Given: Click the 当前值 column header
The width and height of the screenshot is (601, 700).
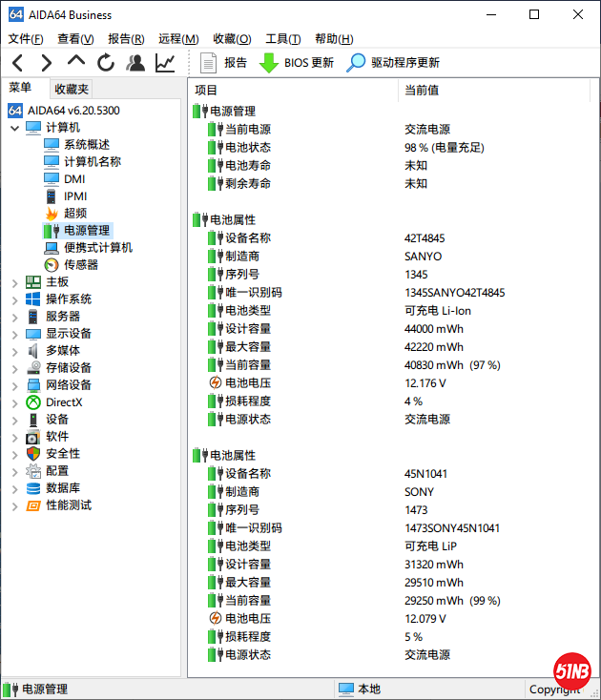Looking at the screenshot, I should point(422,90).
